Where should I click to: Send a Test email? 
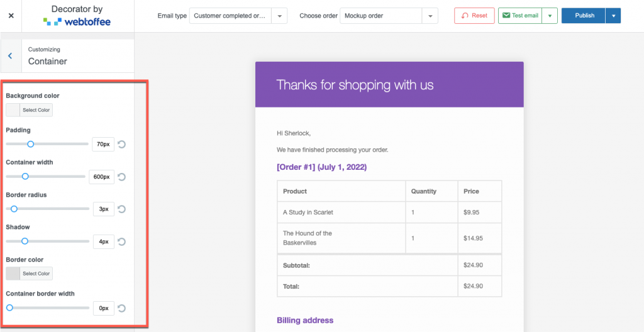click(x=520, y=16)
